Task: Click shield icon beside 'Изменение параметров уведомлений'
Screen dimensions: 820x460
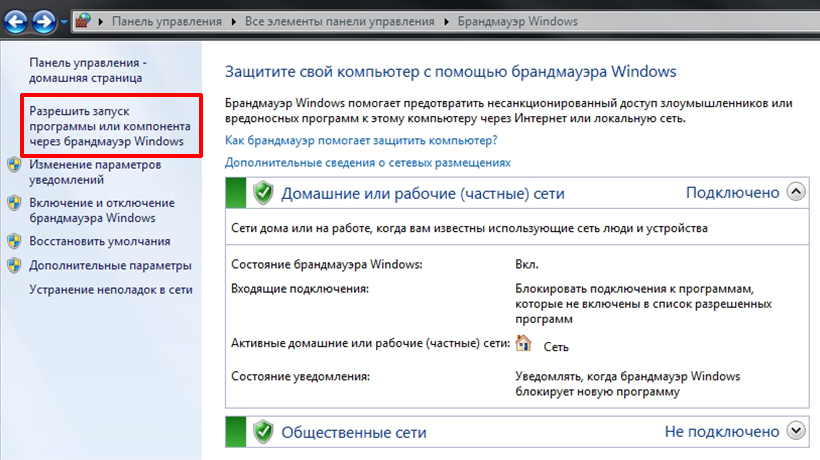Action: [x=14, y=165]
